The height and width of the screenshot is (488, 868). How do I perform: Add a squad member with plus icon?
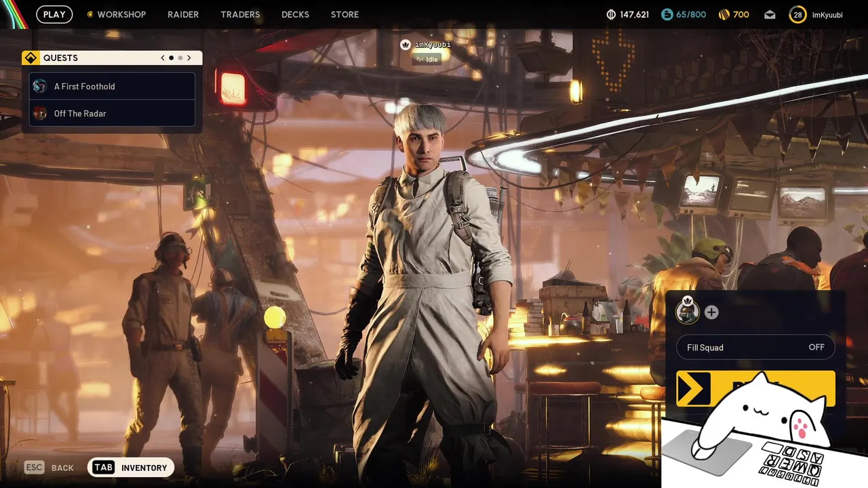tap(711, 312)
